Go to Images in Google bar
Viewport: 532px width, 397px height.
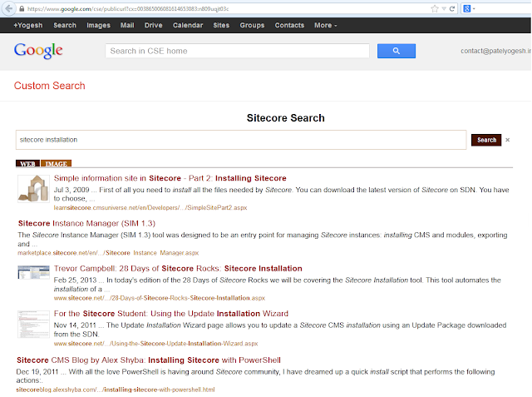click(x=98, y=25)
